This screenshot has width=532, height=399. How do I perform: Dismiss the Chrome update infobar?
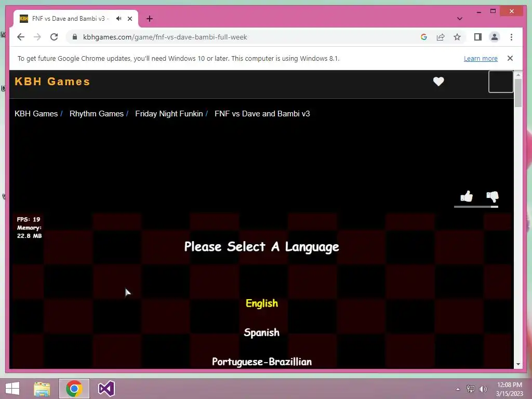(x=510, y=58)
